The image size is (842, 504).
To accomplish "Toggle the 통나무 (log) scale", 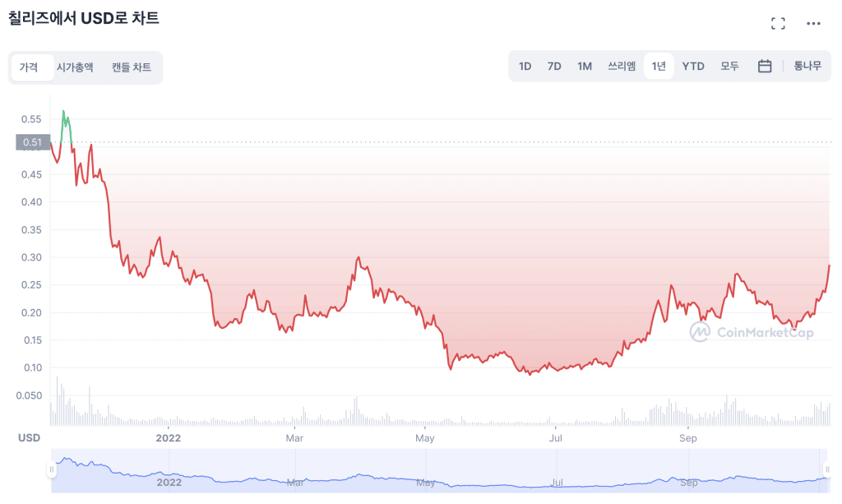I will tap(807, 67).
